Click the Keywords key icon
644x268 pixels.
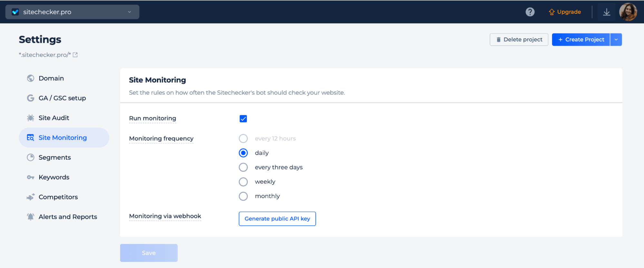click(x=31, y=177)
